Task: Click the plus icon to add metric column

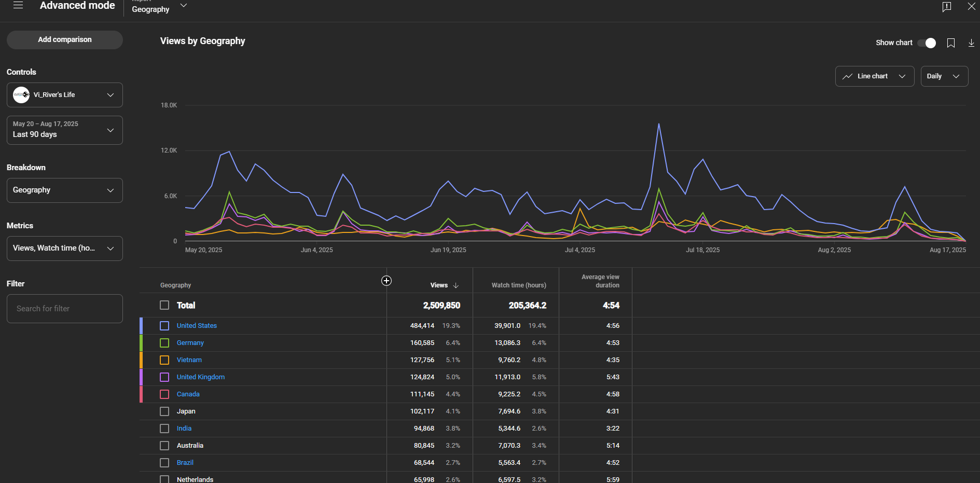Action: click(387, 281)
